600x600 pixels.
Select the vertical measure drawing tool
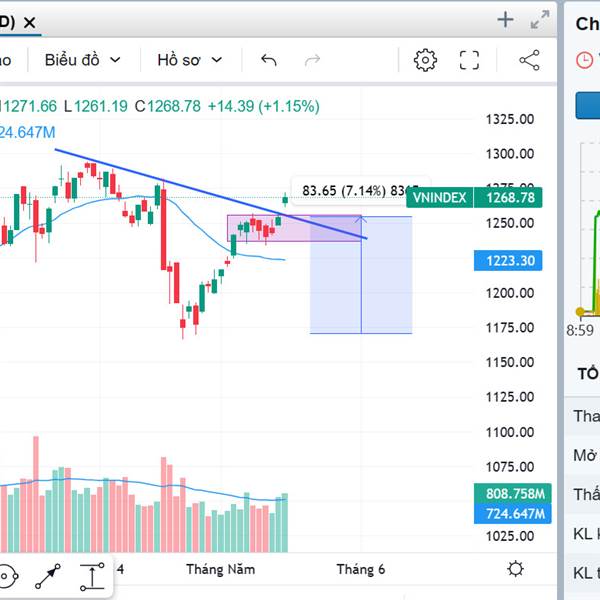click(92, 576)
